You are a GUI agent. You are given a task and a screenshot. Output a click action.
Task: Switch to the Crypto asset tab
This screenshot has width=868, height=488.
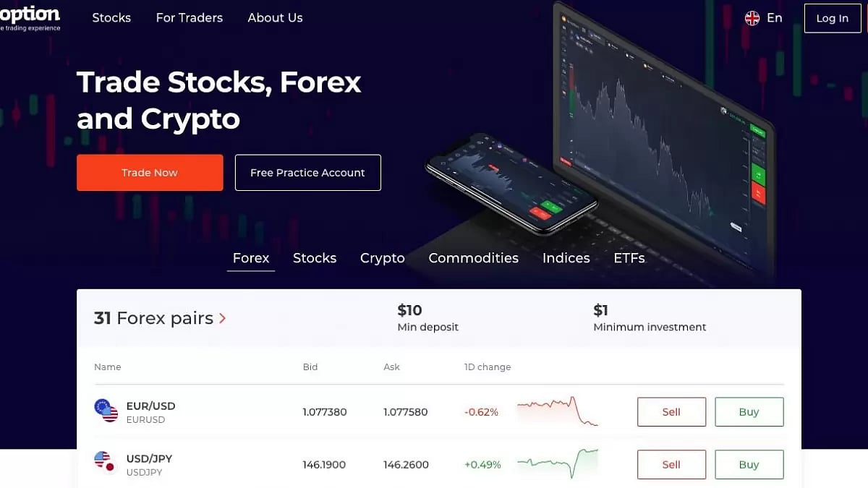382,258
